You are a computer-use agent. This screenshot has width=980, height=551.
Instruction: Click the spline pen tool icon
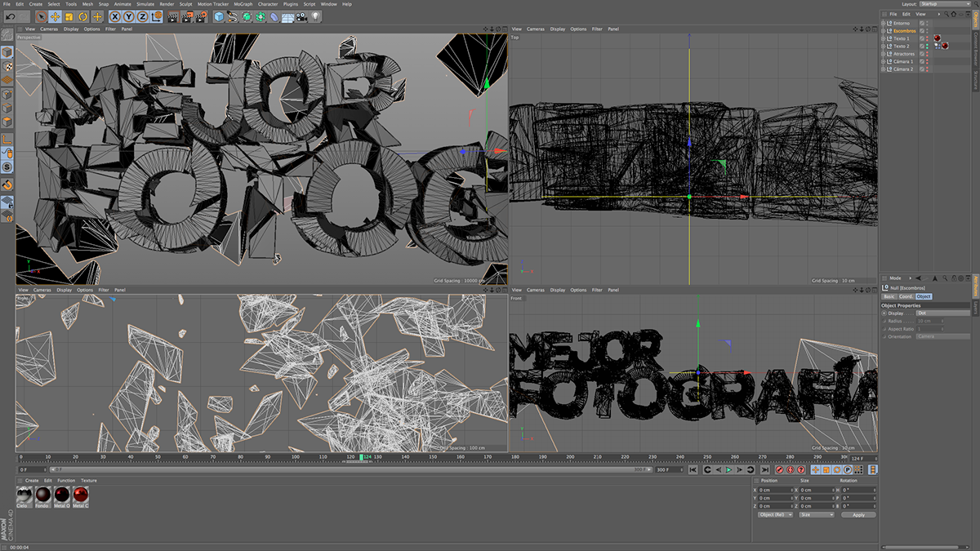click(x=233, y=16)
